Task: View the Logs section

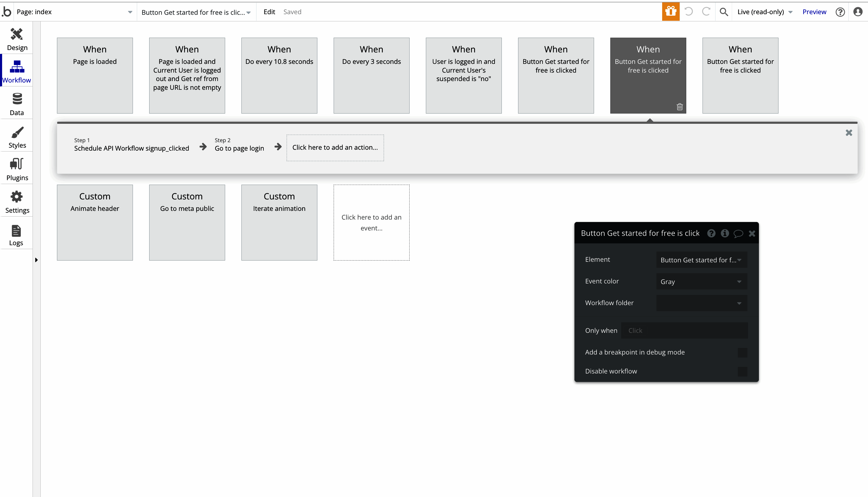Action: [16, 233]
